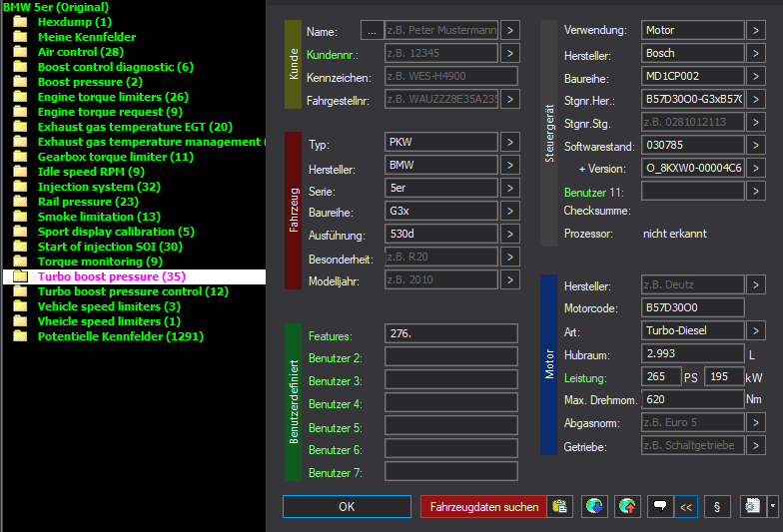Click the Hubraum field 2.993
The image size is (783, 532).
(x=693, y=353)
